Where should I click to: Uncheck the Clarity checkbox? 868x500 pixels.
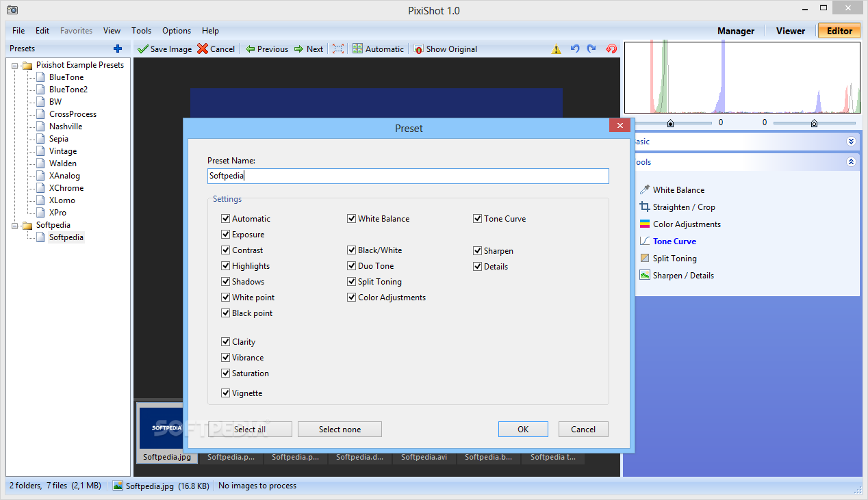pyautogui.click(x=225, y=342)
